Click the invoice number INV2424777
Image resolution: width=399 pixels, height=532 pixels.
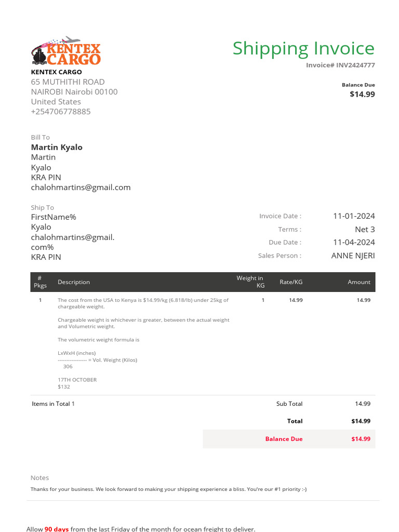tap(355, 65)
